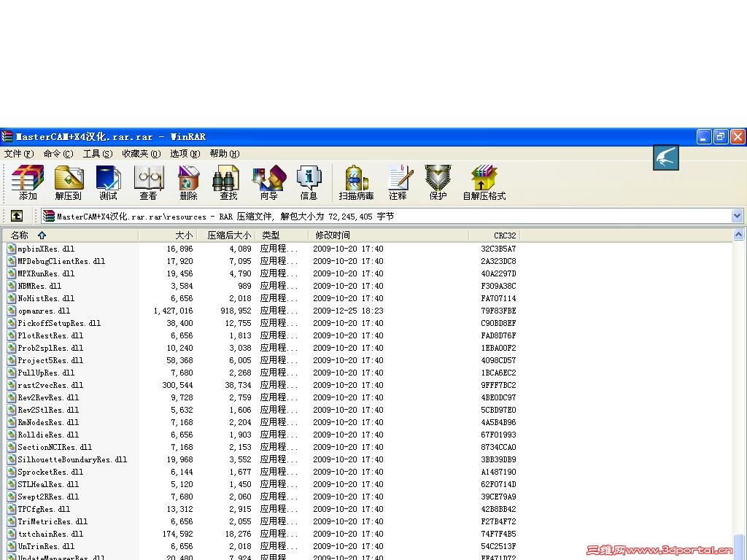
Task: Select PickoffSetupRes.dll file name
Action: [59, 323]
